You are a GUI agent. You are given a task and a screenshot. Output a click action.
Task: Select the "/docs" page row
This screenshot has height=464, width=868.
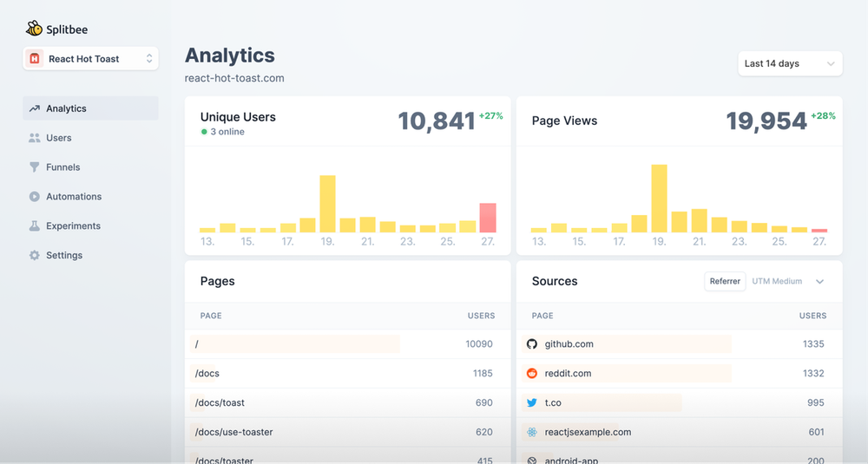[348, 373]
